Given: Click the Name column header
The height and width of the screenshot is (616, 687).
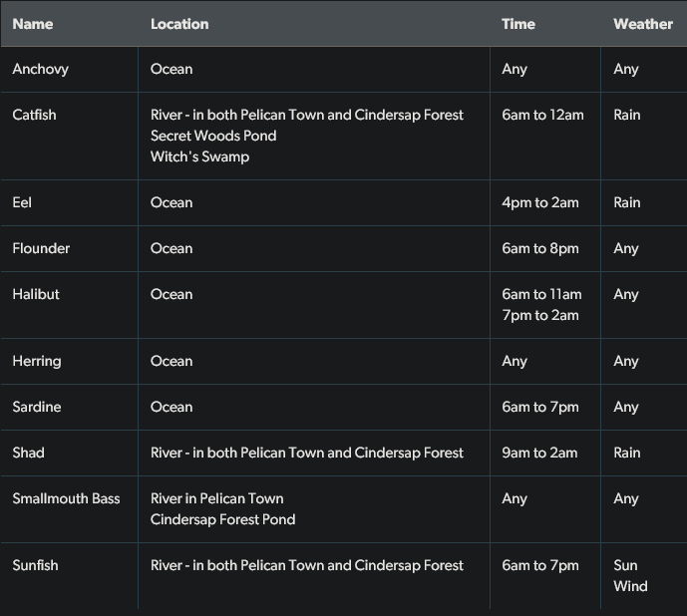Looking at the screenshot, I should click(33, 24).
